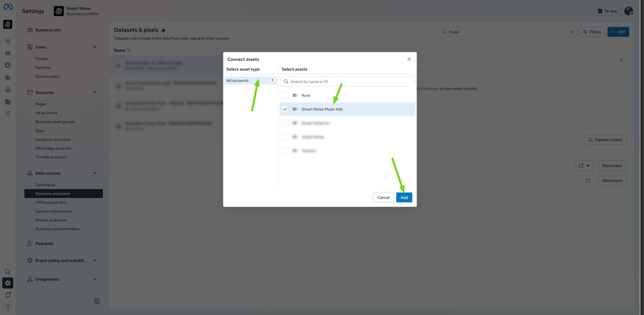
Task: Clear the 'music' search with the X icon
Action: [x=571, y=31]
